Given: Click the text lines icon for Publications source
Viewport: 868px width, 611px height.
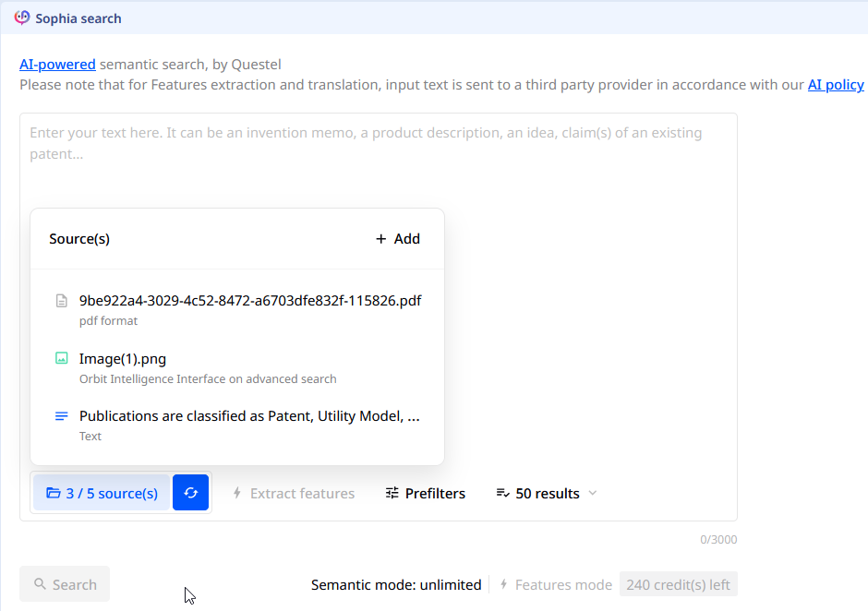Looking at the screenshot, I should [x=62, y=416].
